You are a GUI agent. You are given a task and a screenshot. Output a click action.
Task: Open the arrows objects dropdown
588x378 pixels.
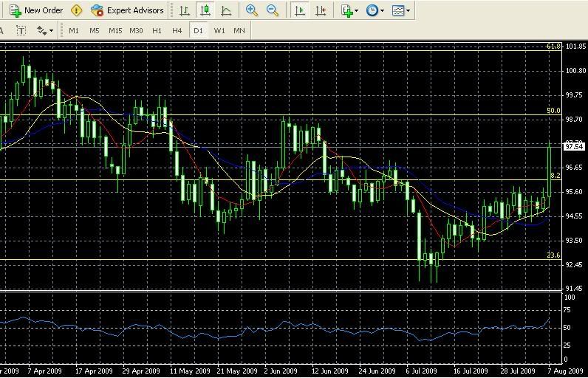click(x=45, y=30)
